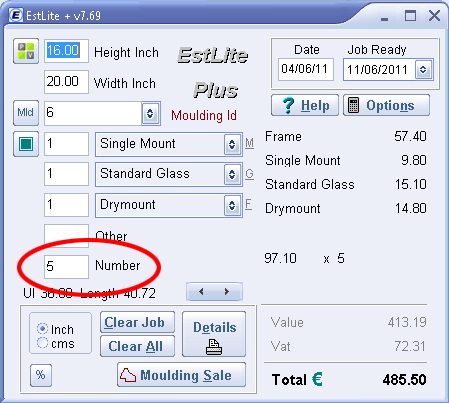Click the Clear All button
Screen dimensions: 449x403
point(137,346)
